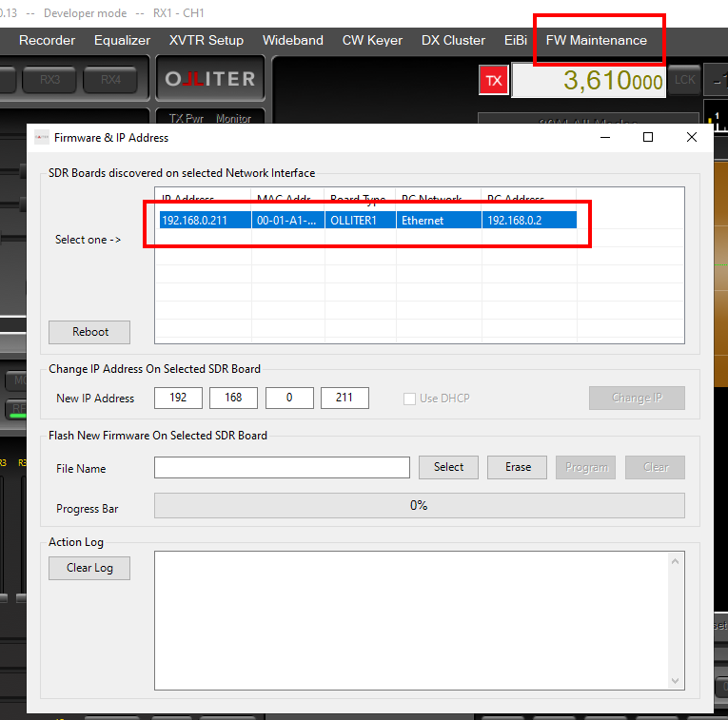Click the Erase button
Image resolution: width=728 pixels, height=720 pixels.
(x=518, y=467)
